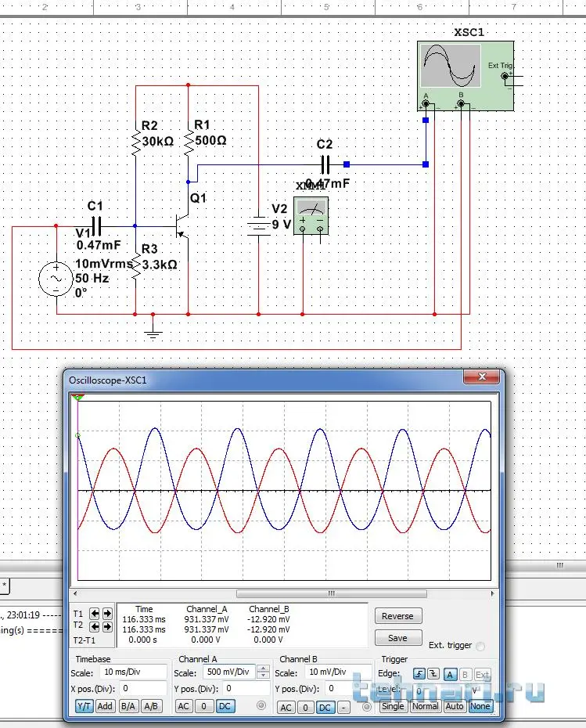This screenshot has width=586, height=728.
Task: Switch timebase display mode to B/A
Action: tap(128, 706)
